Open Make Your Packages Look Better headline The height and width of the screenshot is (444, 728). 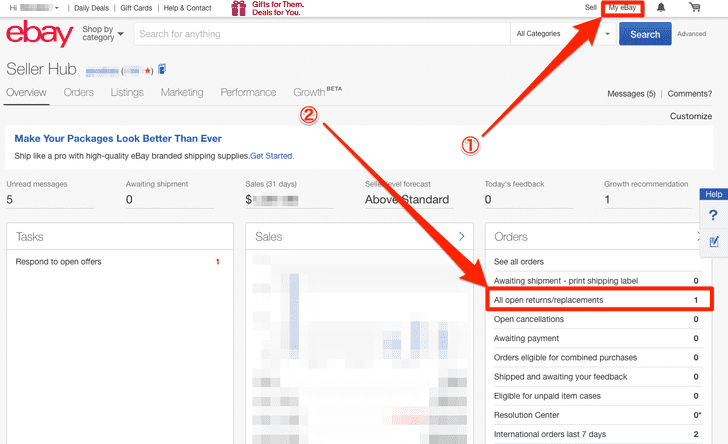pos(118,138)
